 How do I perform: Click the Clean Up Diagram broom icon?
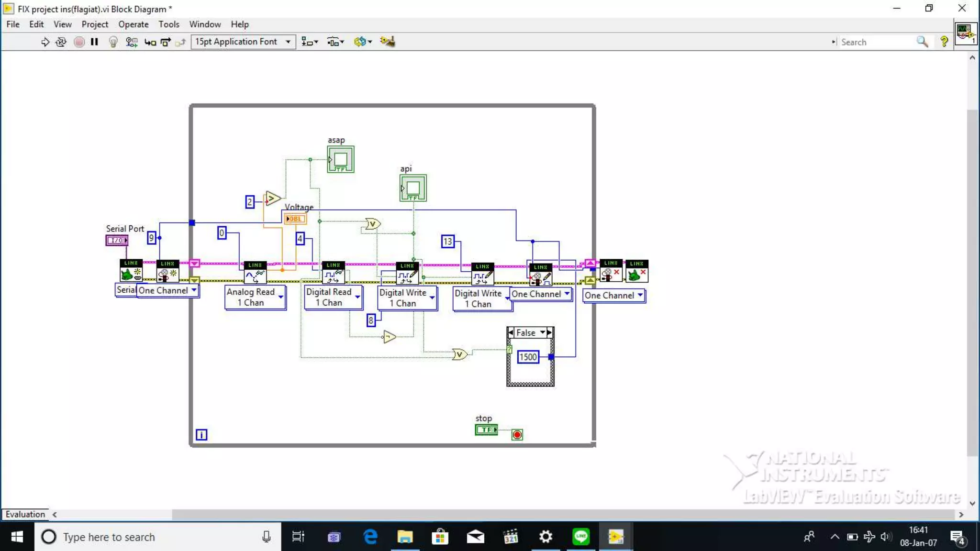(x=387, y=42)
